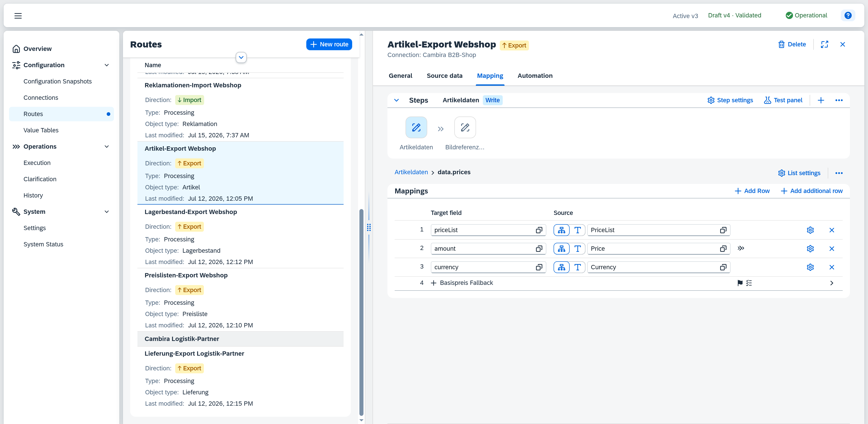Select the Mapping tab

point(490,76)
